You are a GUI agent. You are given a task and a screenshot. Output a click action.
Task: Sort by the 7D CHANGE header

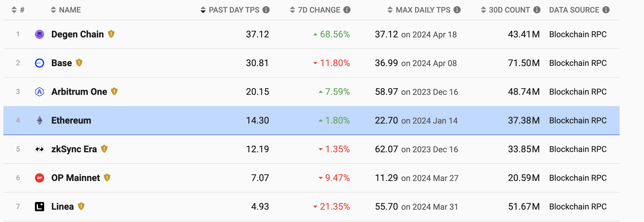pyautogui.click(x=319, y=10)
